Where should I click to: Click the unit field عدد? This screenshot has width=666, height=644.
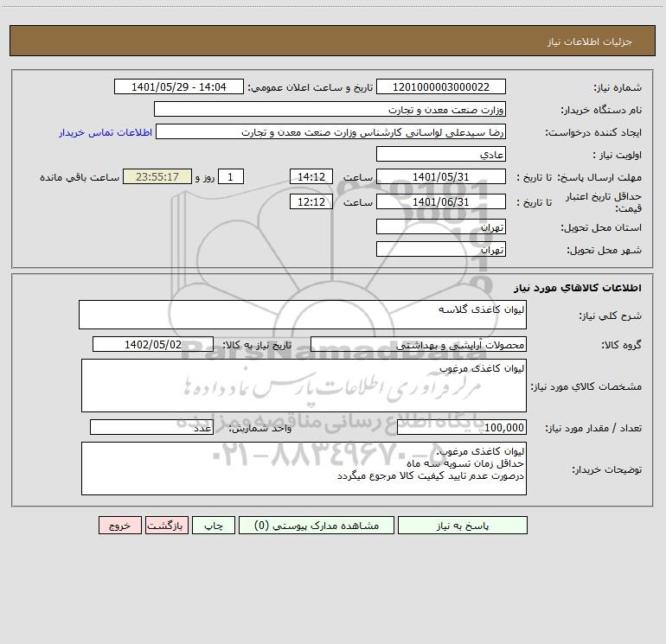coord(151,428)
